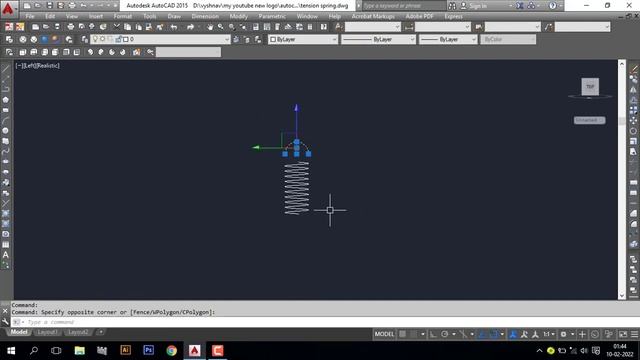The height and width of the screenshot is (360, 640).
Task: Click the TOP face of the ViewCube
Action: [590, 87]
